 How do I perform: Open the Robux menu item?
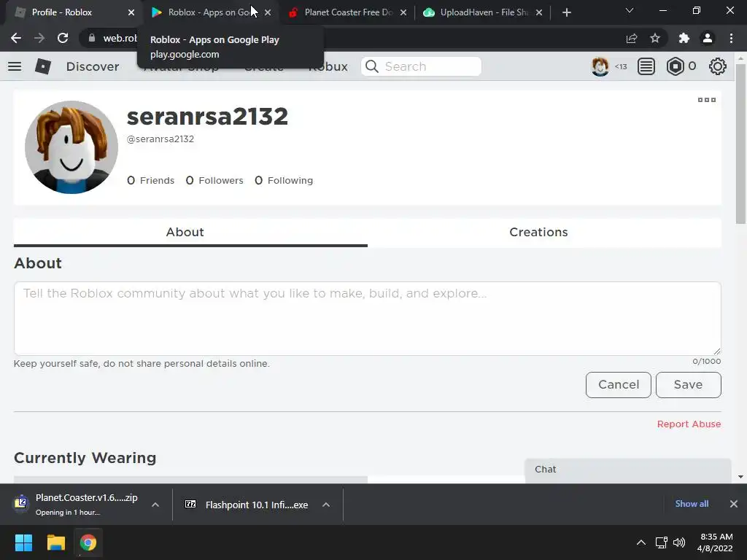(328, 66)
